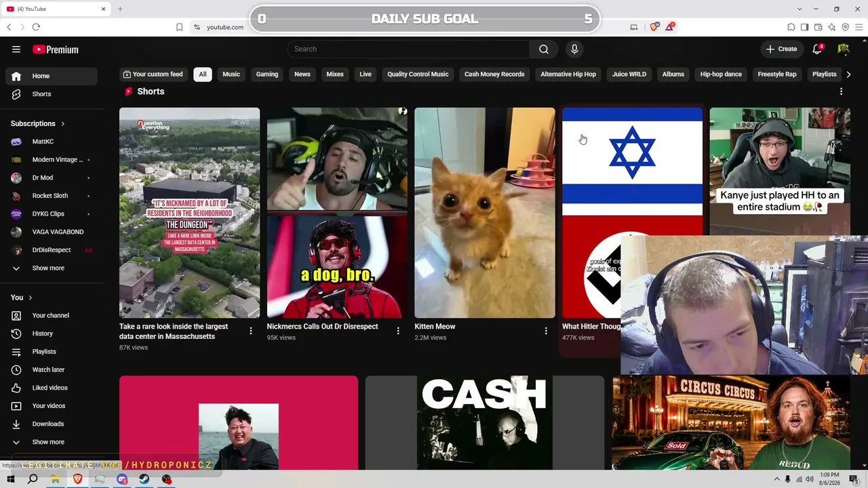This screenshot has width=868, height=488.
Task: Start voice search with the microphone icon
Action: pos(574,49)
